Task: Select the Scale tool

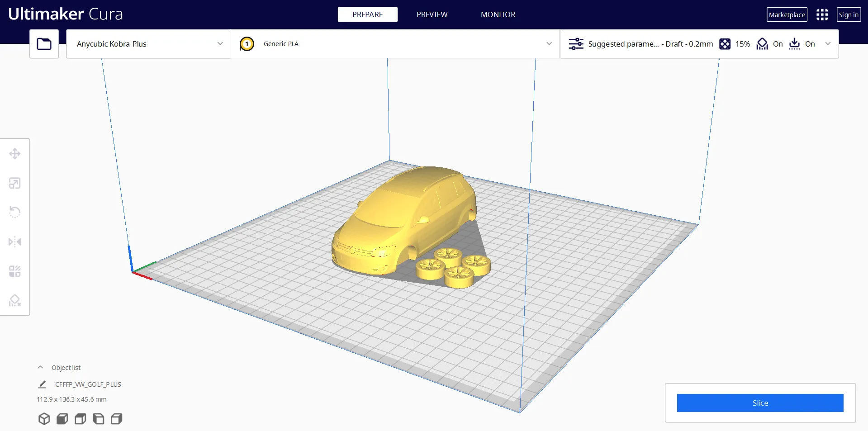Action: point(15,183)
